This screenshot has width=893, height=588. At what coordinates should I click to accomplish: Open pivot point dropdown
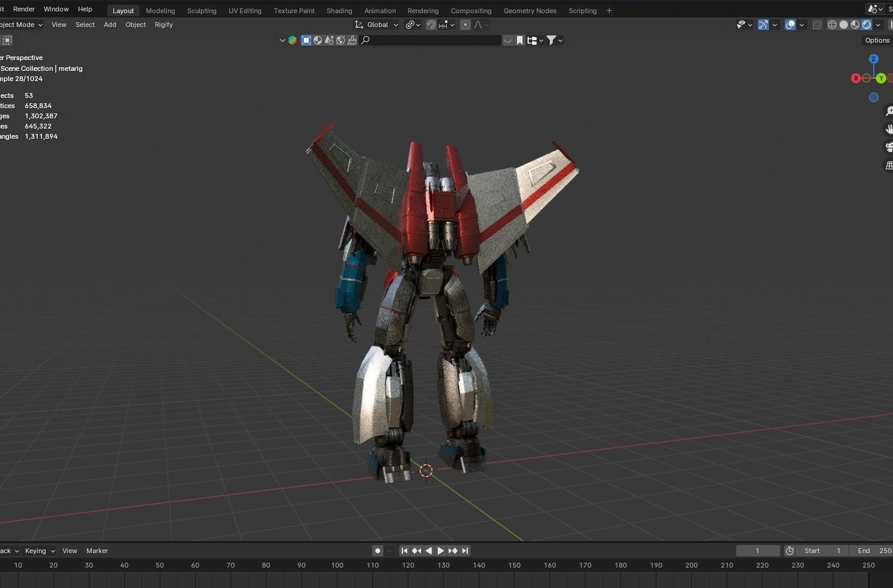point(413,25)
